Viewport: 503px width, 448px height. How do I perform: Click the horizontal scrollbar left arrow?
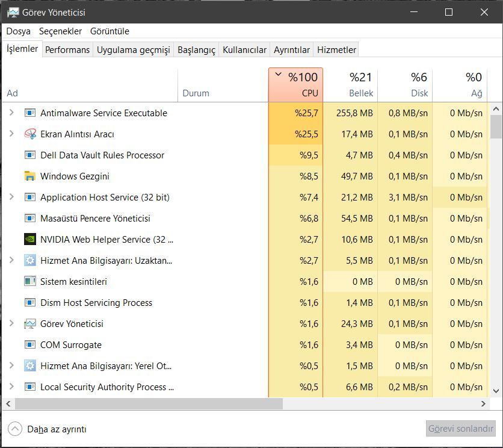(8, 403)
